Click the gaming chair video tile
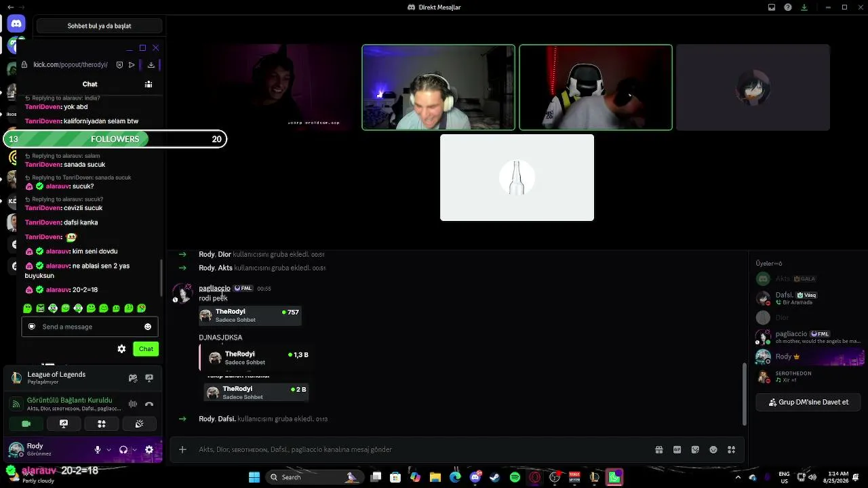868x488 pixels. click(x=595, y=87)
